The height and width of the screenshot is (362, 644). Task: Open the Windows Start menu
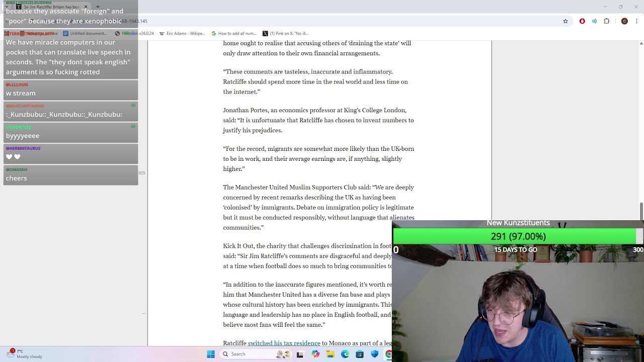click(x=211, y=354)
